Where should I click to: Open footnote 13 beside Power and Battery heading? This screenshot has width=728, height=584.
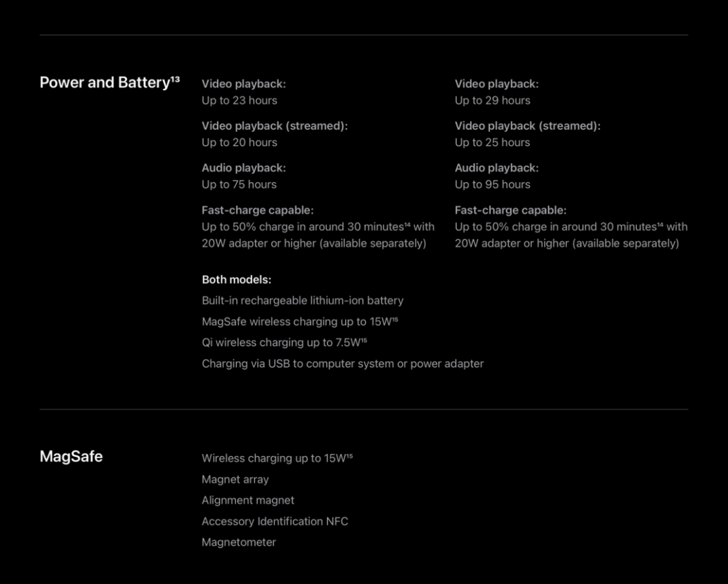click(x=175, y=79)
